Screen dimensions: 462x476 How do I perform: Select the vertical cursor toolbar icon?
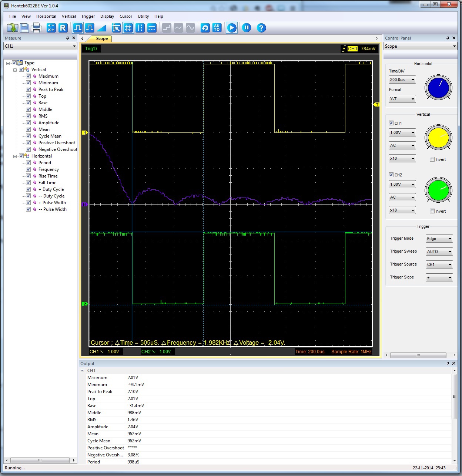(x=140, y=28)
